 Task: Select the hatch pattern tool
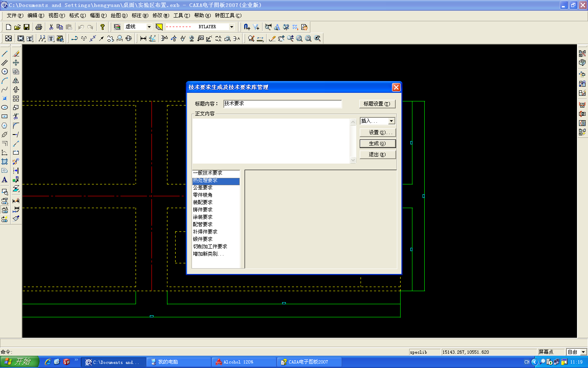click(5, 162)
